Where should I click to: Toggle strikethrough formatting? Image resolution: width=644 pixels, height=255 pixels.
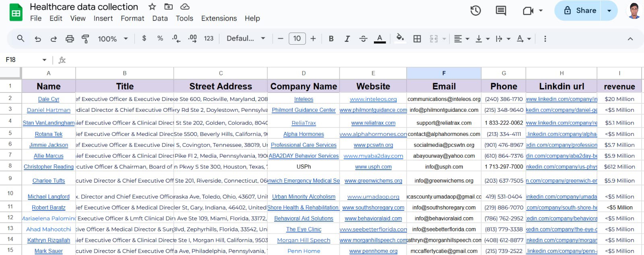coord(363,39)
